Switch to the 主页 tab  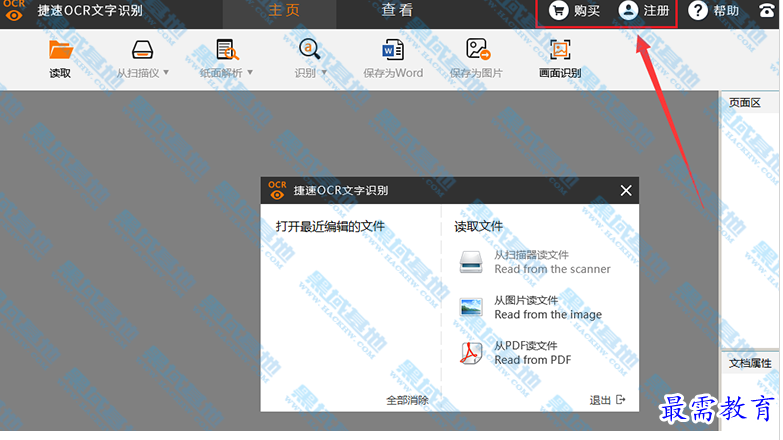[x=284, y=10]
